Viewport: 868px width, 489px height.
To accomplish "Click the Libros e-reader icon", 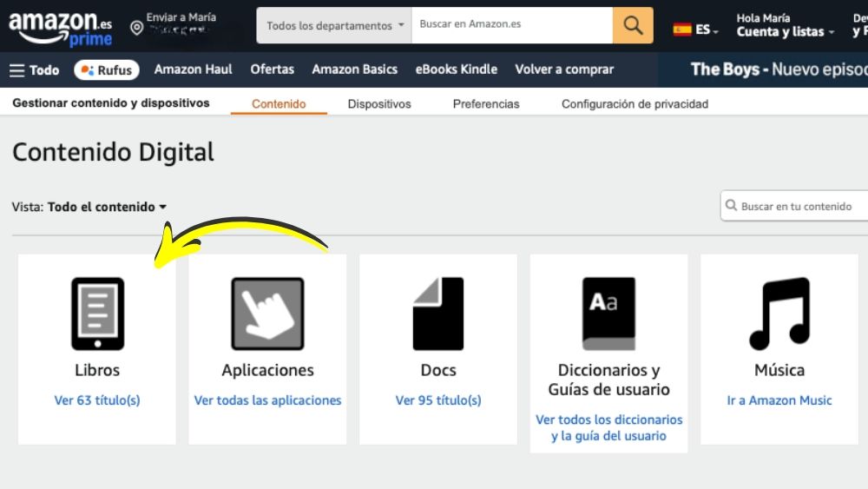I will pos(97,314).
